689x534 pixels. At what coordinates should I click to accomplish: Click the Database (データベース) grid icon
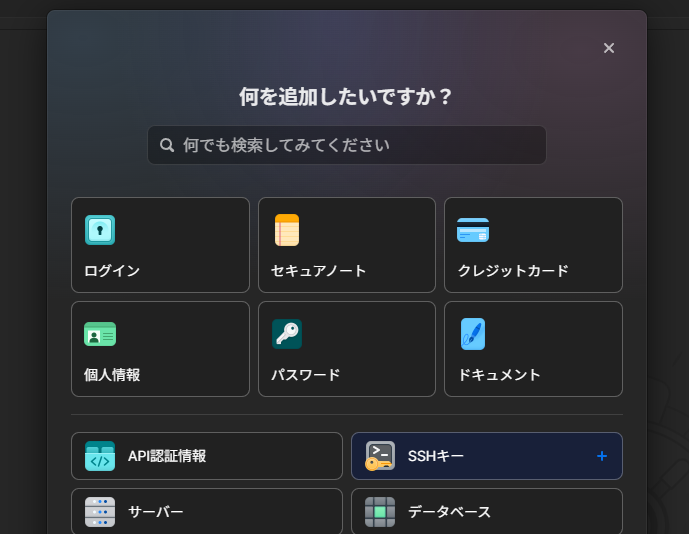[x=380, y=512]
